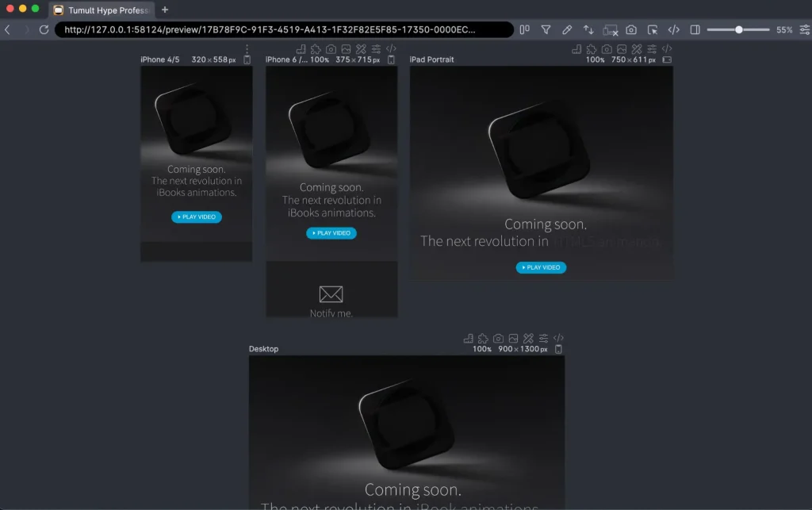This screenshot has width=812, height=510.
Task: Select the inspect element cursor in the toolbar
Action: pos(652,30)
